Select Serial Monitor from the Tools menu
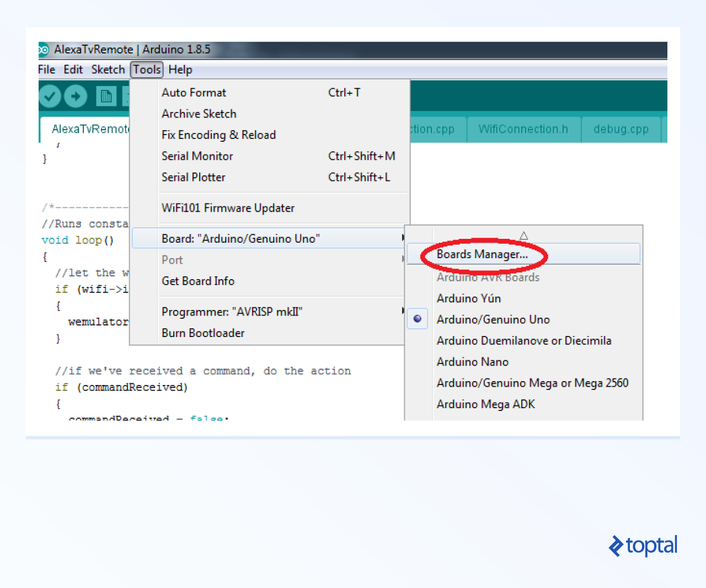This screenshot has height=588, width=706. click(197, 156)
